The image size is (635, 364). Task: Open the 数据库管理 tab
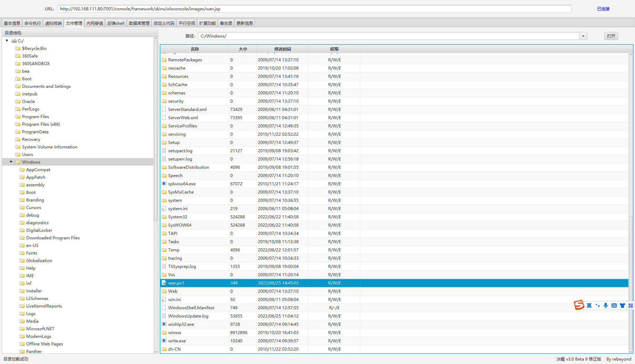tap(139, 23)
